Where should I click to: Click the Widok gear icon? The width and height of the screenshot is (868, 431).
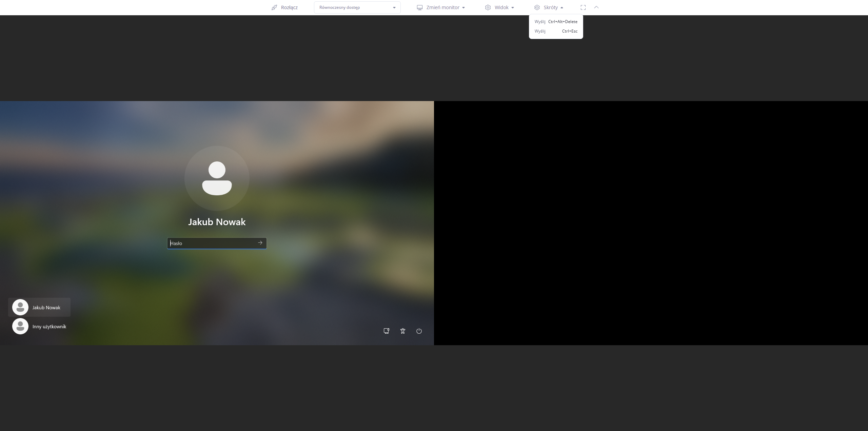pyautogui.click(x=488, y=7)
